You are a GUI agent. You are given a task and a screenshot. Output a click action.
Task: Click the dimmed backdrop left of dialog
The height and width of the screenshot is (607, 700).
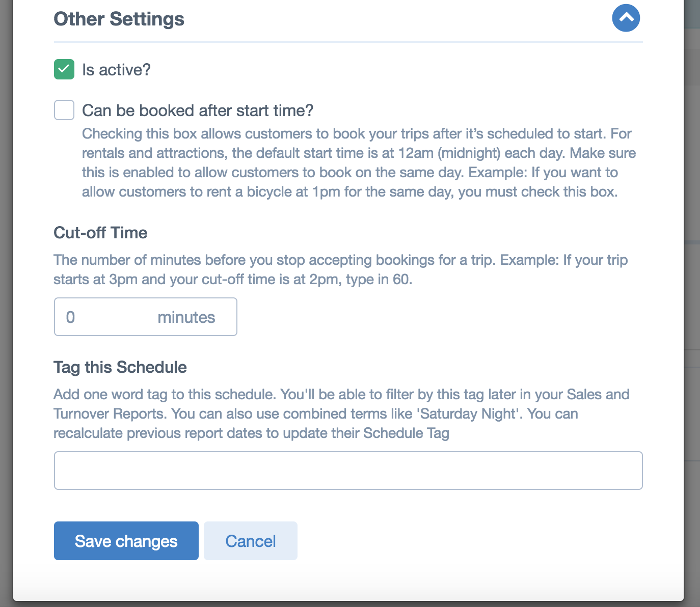tap(6, 306)
